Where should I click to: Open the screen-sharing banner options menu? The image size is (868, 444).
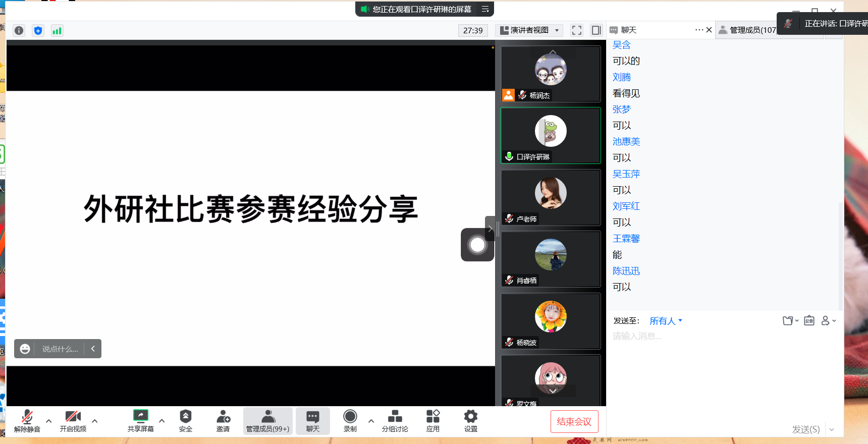485,9
